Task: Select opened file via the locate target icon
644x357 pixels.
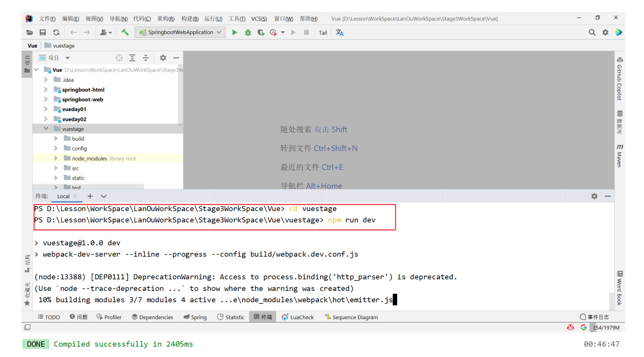Action: click(119, 58)
